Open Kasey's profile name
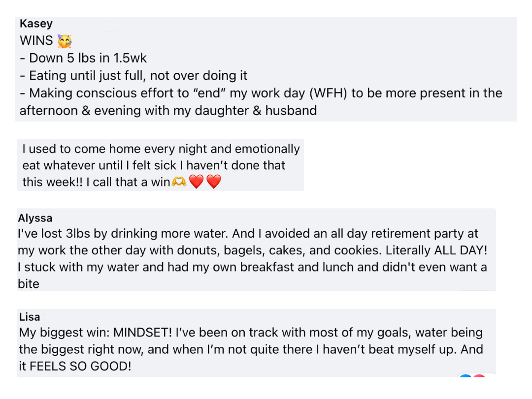 tap(36, 24)
